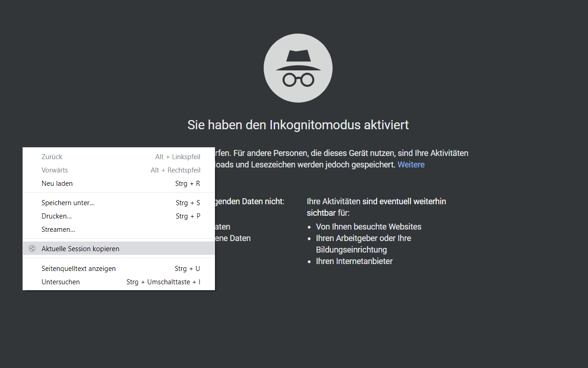The height and width of the screenshot is (368, 588).
Task: Click the Strg + R shortcut label
Action: (188, 184)
